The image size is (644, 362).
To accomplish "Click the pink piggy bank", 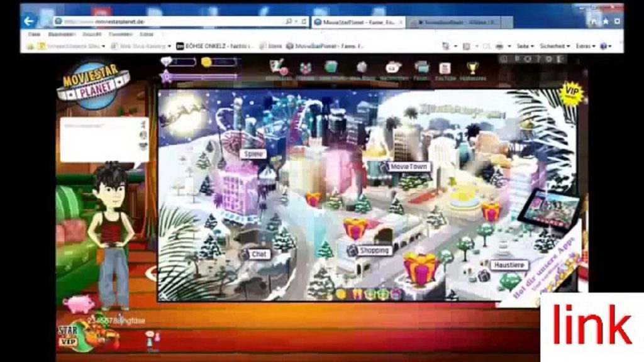I will (79, 304).
